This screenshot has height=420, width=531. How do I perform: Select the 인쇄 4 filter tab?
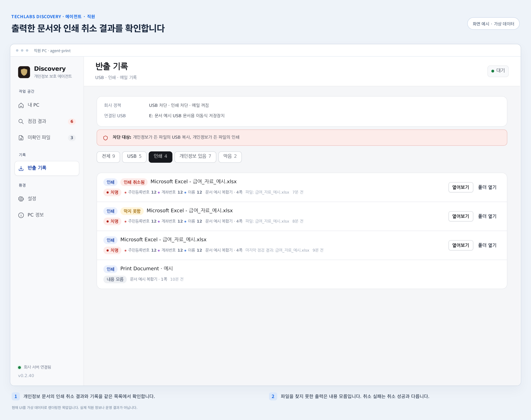[x=160, y=157]
